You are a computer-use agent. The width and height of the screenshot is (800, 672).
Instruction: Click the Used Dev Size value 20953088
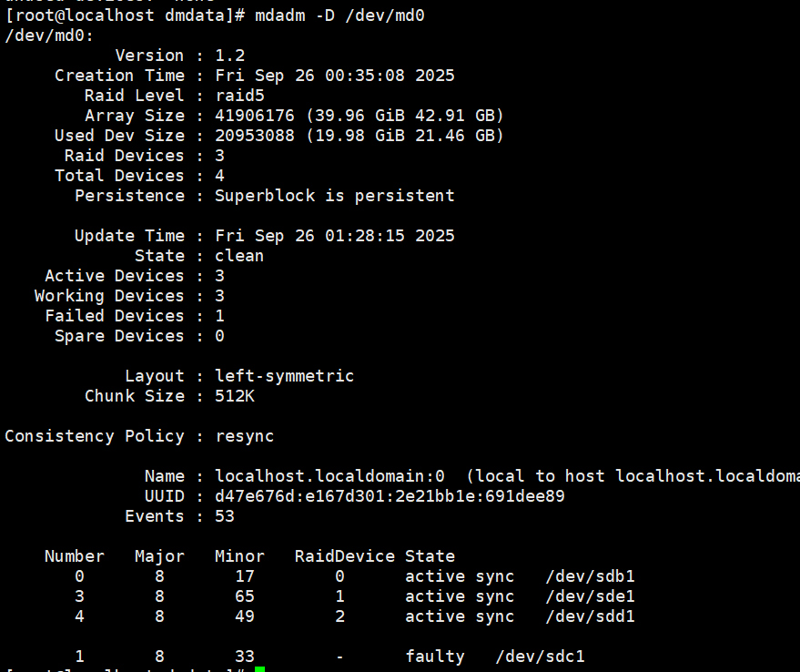(255, 136)
